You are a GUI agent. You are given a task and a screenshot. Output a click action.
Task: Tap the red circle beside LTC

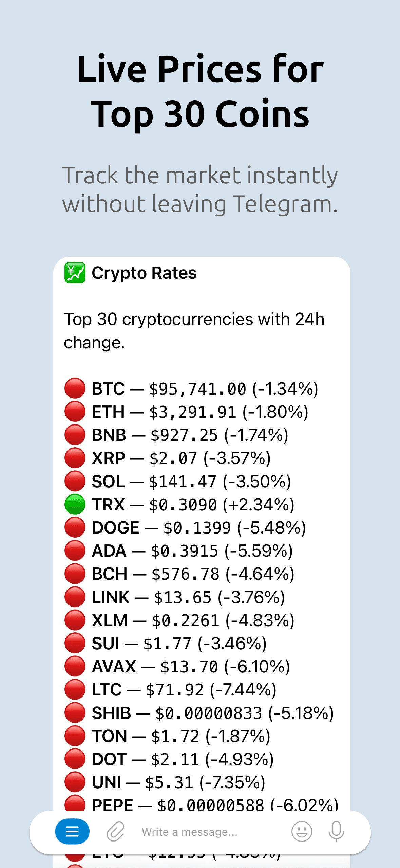coord(75,689)
